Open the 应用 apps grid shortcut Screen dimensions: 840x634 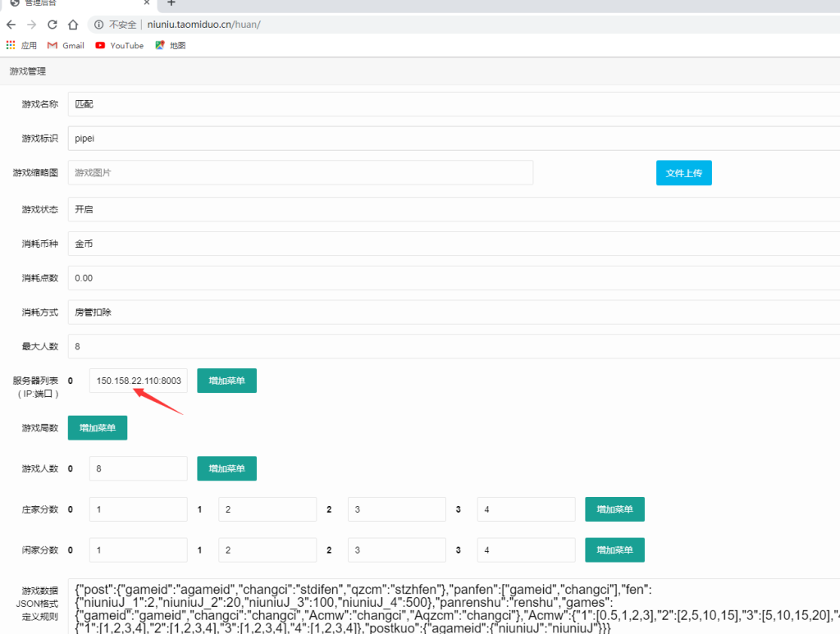22,46
